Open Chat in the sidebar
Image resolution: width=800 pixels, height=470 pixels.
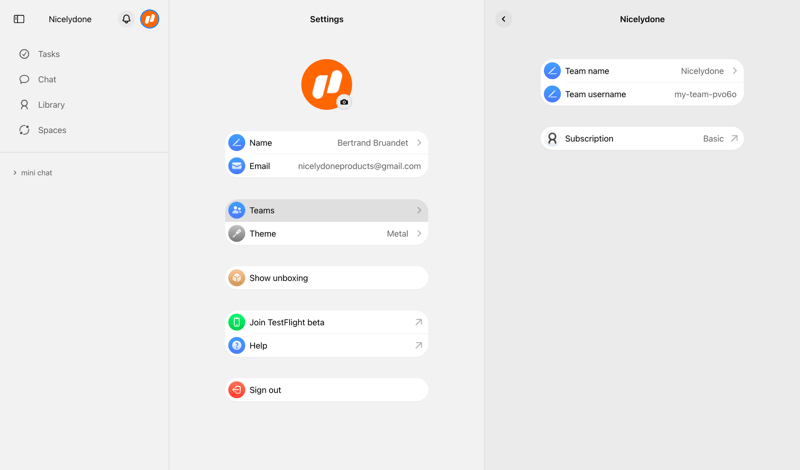pos(47,79)
